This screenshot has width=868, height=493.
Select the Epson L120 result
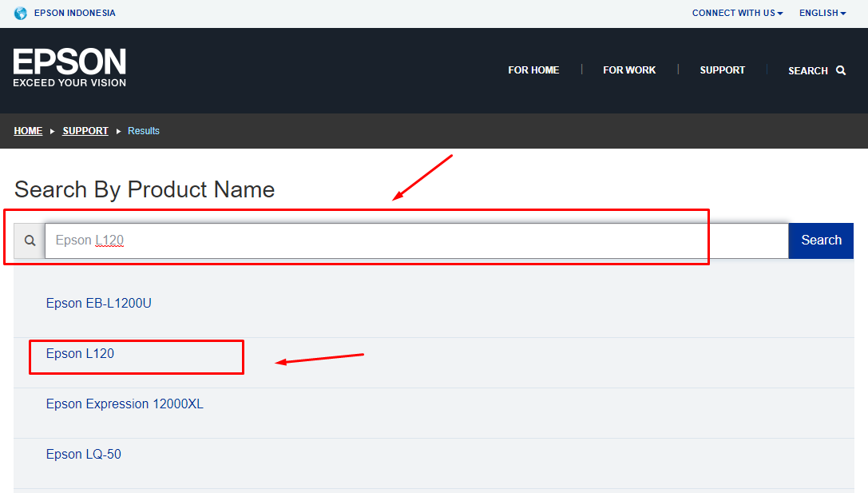coord(81,353)
